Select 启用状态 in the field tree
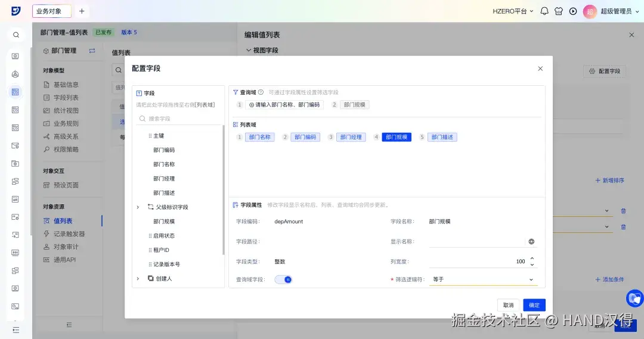The image size is (644, 339). tap(164, 235)
